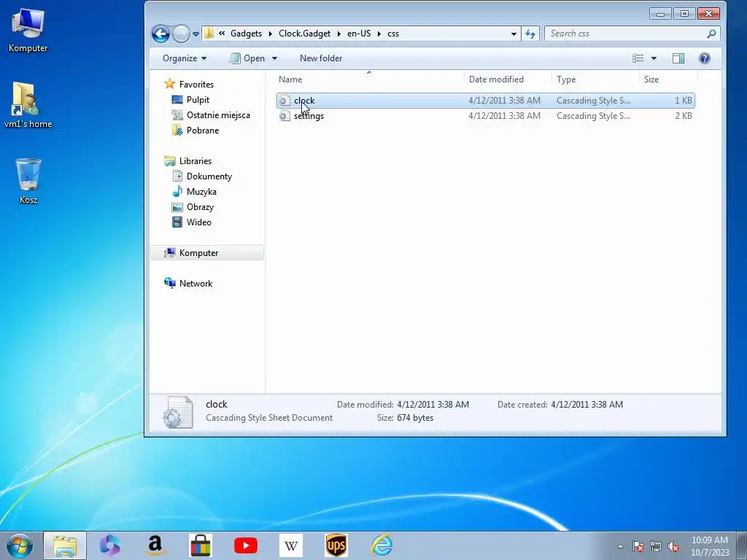This screenshot has width=747, height=560.
Task: Expand the arrow after Clock.Gadget in address bar
Action: coord(338,34)
